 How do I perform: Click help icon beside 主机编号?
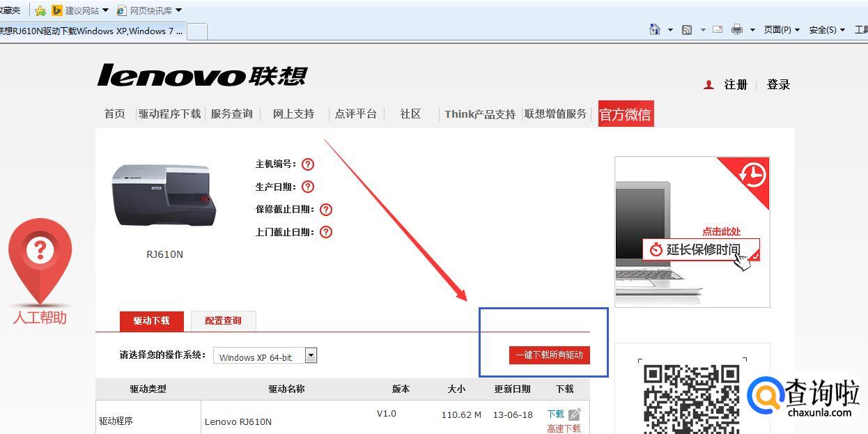pos(308,164)
